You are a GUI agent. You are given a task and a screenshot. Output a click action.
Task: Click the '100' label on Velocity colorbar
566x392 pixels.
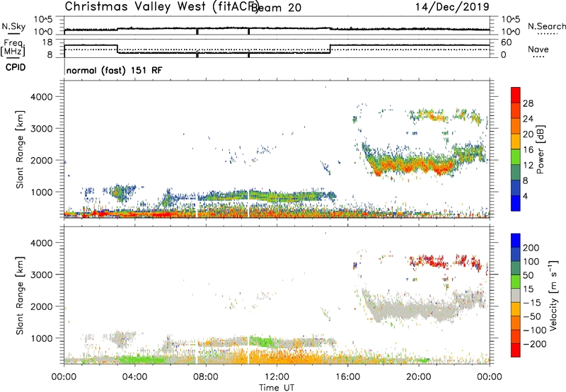tap(531, 262)
